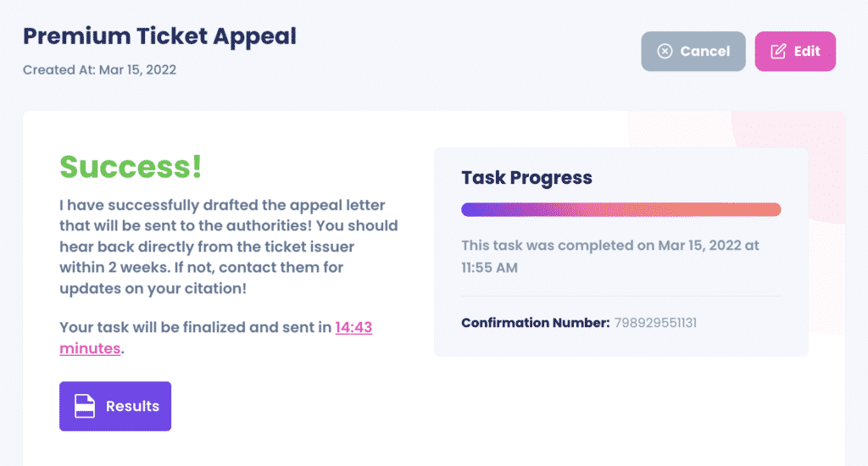Click the 14:43 countdown link
This screenshot has width=868, height=466.
[x=353, y=327]
